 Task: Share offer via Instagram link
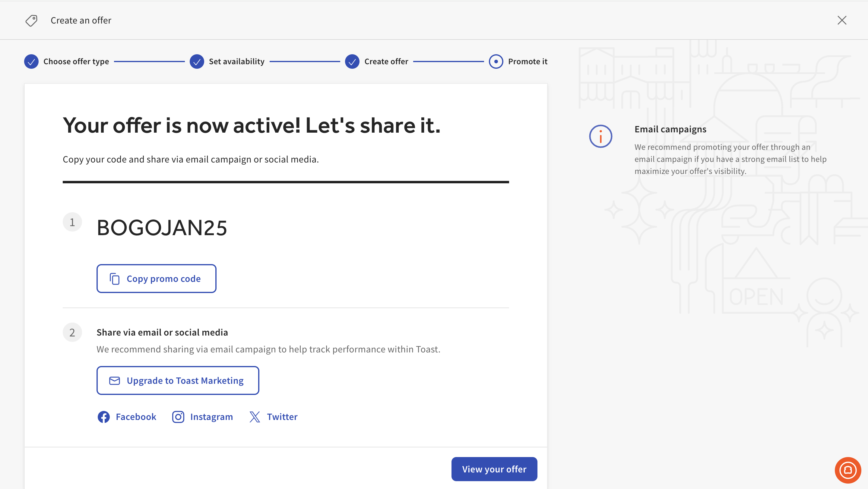coord(211,417)
